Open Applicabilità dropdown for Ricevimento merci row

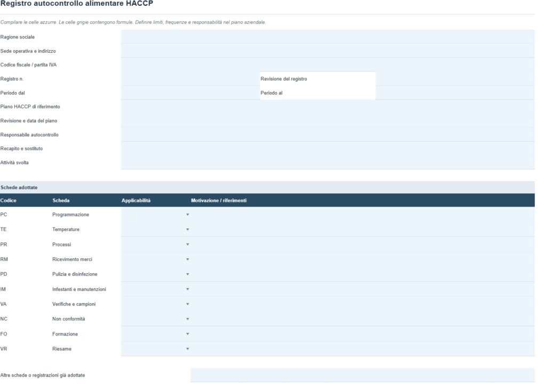pyautogui.click(x=187, y=259)
